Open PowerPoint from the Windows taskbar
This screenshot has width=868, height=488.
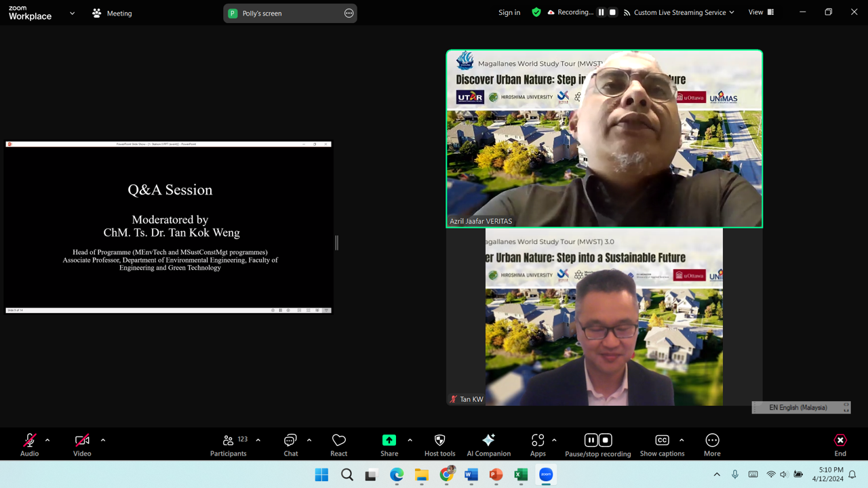pyautogui.click(x=496, y=474)
